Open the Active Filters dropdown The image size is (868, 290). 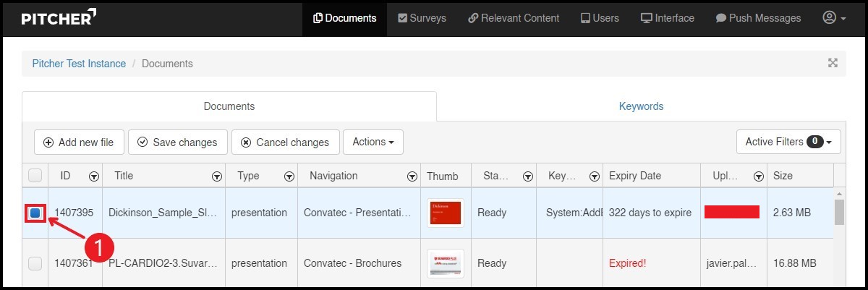point(788,142)
